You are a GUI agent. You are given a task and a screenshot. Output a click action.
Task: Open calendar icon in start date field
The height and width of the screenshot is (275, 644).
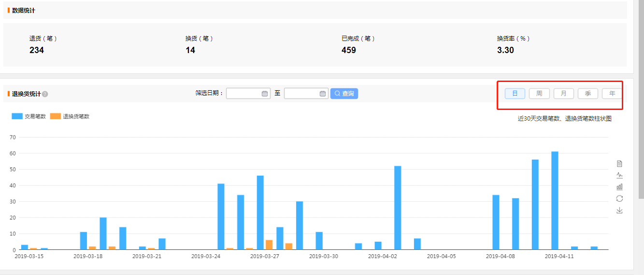265,94
